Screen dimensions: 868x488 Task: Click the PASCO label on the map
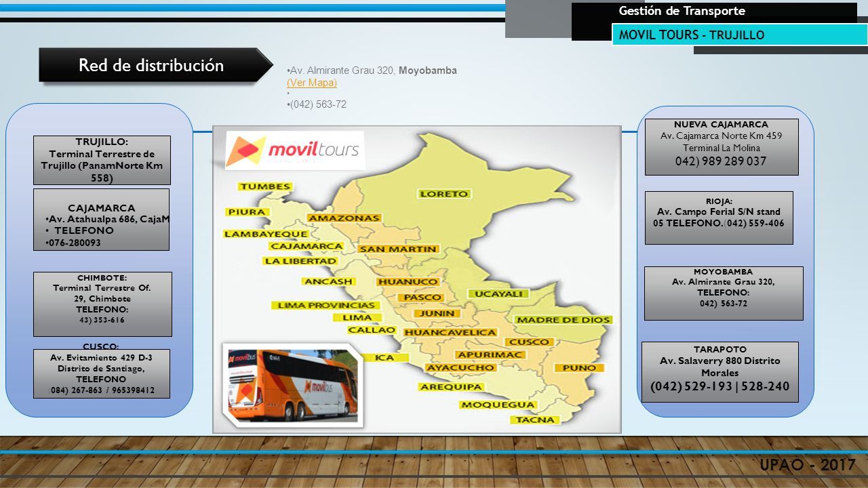(x=420, y=298)
